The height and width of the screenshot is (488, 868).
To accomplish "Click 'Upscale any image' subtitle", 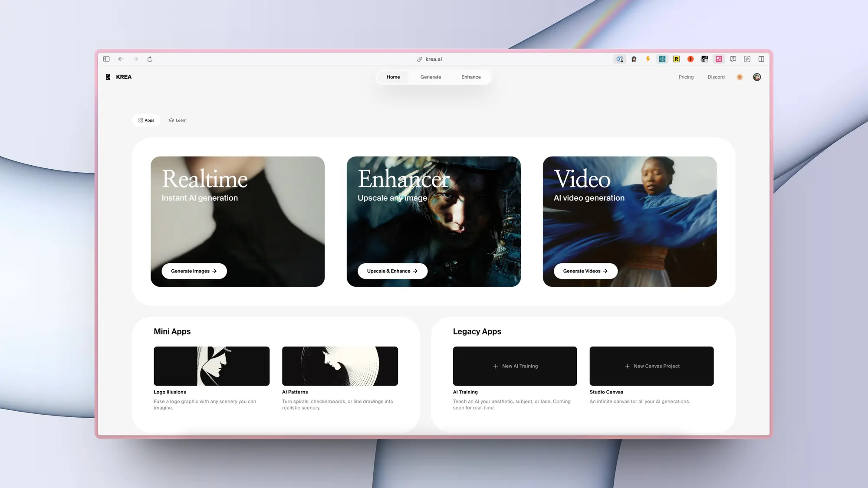I will 392,198.
